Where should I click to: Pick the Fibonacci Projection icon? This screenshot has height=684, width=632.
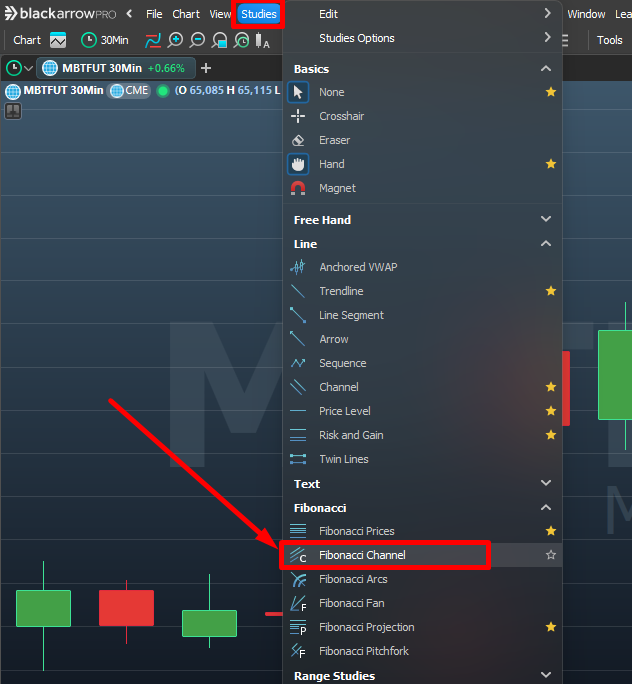[x=298, y=627]
